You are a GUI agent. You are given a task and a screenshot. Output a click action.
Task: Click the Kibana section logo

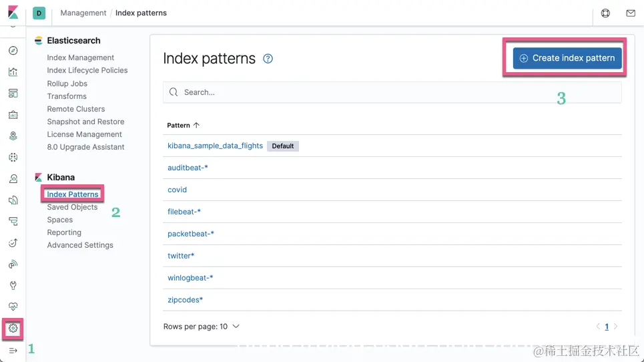[39, 177]
